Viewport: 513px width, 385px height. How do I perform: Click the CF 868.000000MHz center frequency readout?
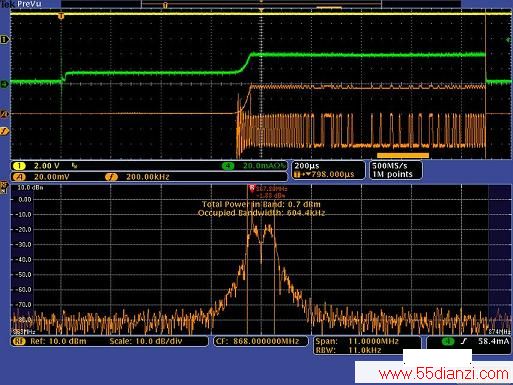pyautogui.click(x=258, y=341)
